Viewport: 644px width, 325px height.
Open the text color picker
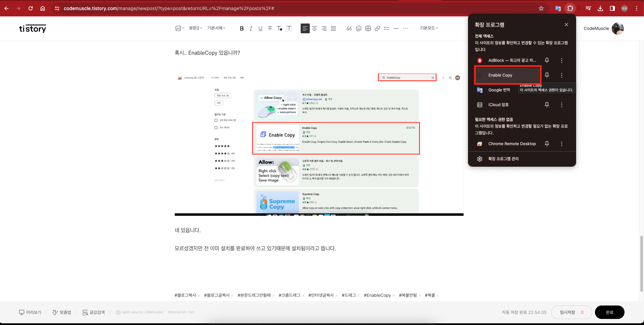tap(279, 29)
